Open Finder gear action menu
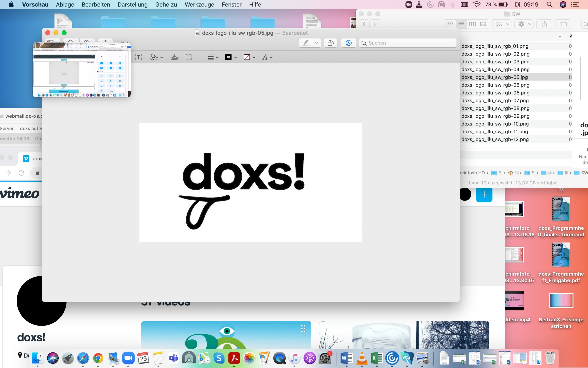Image resolution: width=588 pixels, height=368 pixels. click(524, 24)
